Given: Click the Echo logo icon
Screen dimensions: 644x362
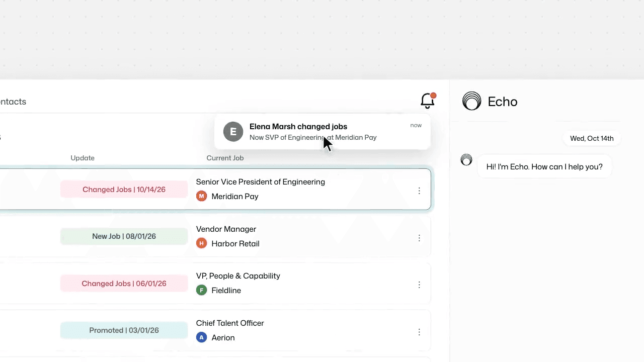Looking at the screenshot, I should click(471, 101).
